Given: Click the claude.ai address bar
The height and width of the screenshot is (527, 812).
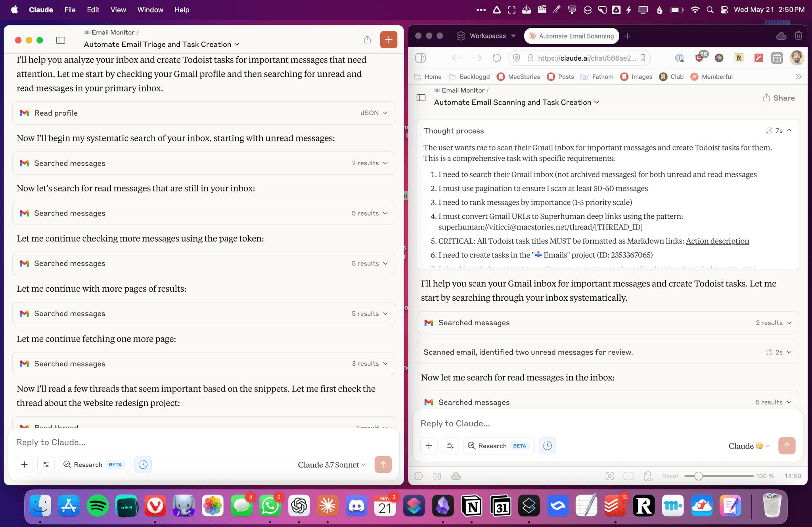Looking at the screenshot, I should pyautogui.click(x=586, y=58).
